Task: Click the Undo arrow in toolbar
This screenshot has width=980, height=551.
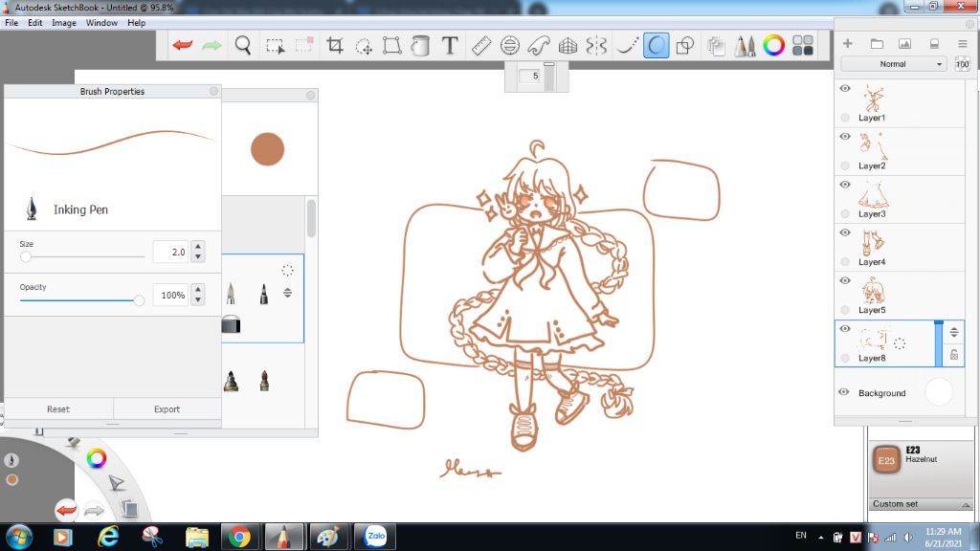Action: pos(182,45)
